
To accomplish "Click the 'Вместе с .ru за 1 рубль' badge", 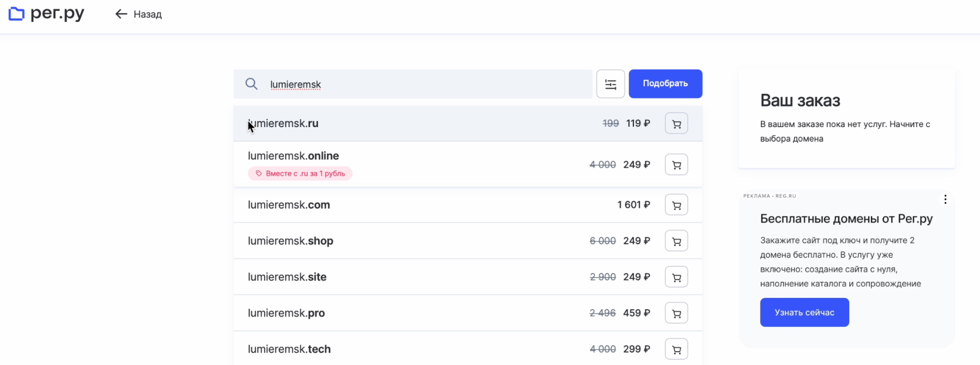I will pyautogui.click(x=300, y=174).
